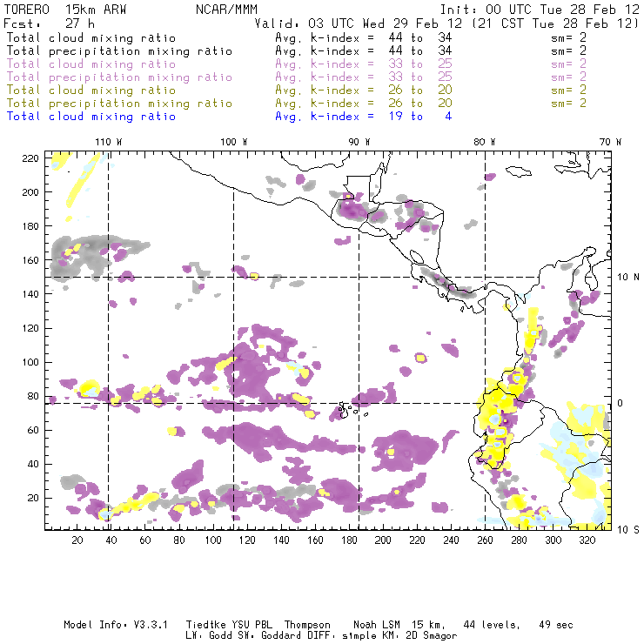Select the "80" tick label on horizontal axis

(x=179, y=540)
